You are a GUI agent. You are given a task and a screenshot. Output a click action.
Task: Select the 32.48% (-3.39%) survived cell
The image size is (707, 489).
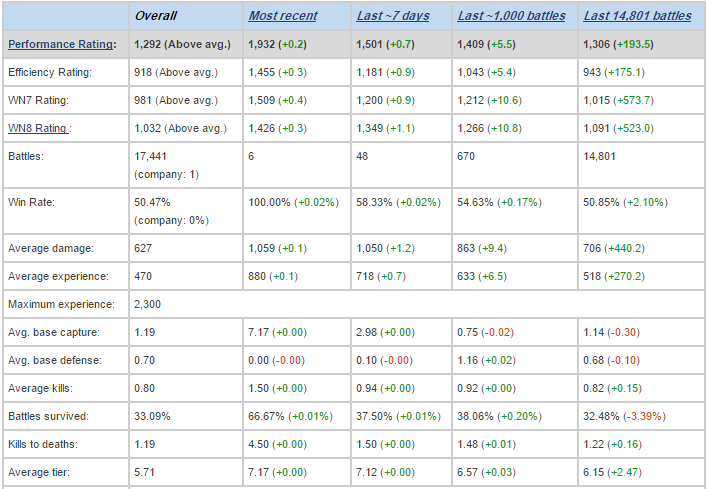tap(624, 416)
